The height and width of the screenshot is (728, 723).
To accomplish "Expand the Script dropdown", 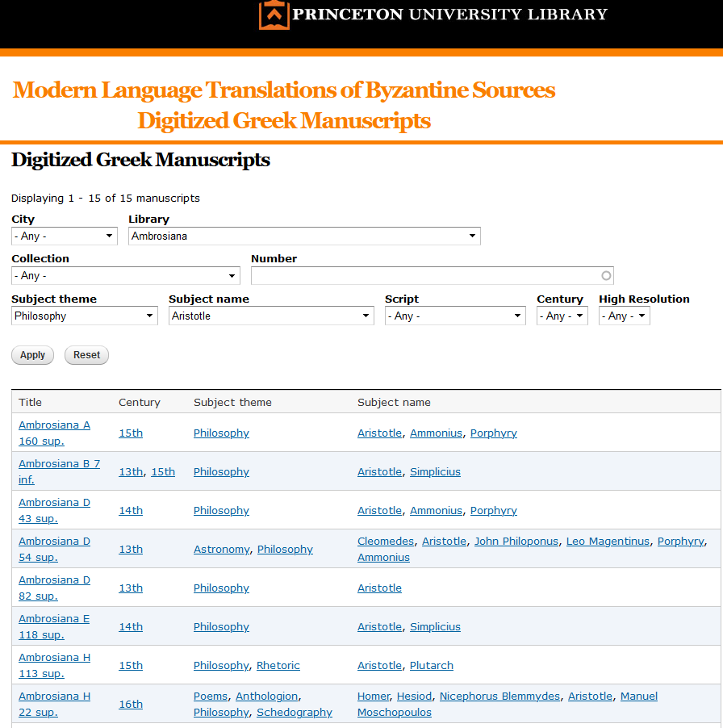I will [x=455, y=316].
